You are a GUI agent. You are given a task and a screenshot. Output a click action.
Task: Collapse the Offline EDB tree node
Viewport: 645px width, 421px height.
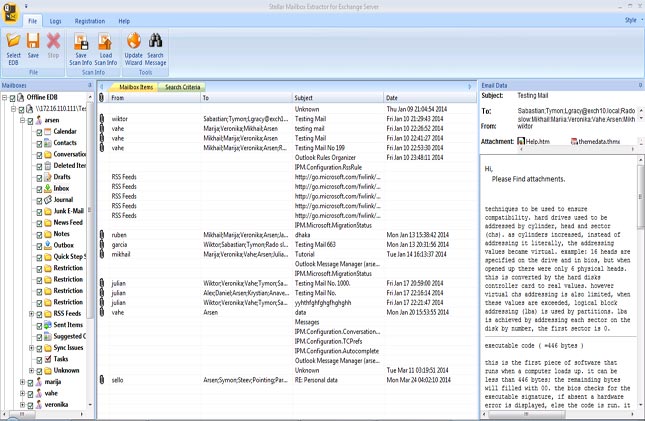coord(5,98)
